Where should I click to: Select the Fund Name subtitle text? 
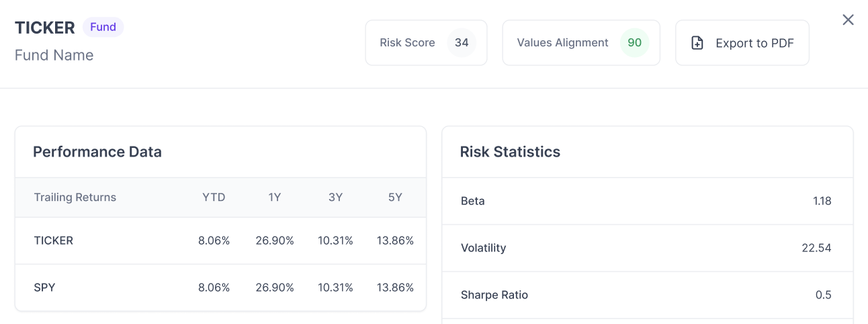[54, 55]
